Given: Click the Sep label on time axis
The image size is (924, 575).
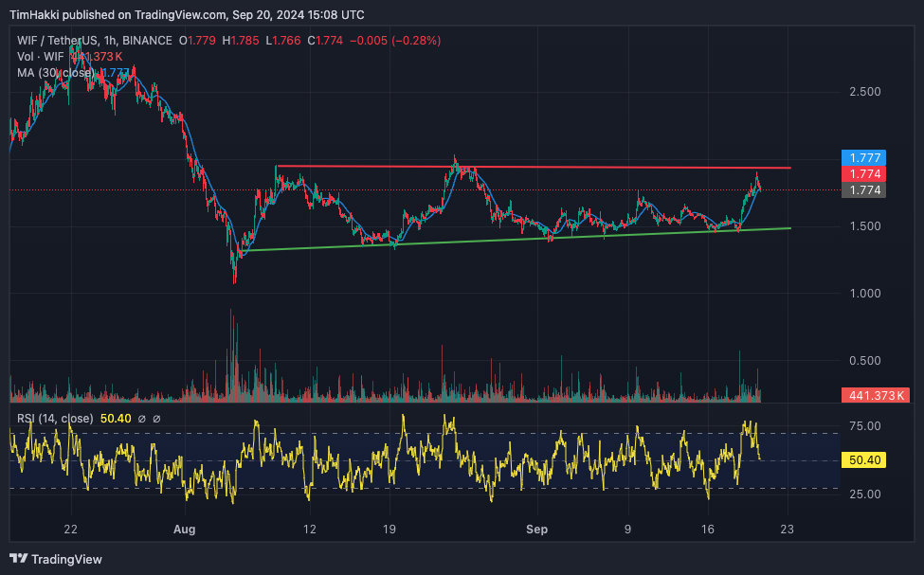Looking at the screenshot, I should 536,529.
